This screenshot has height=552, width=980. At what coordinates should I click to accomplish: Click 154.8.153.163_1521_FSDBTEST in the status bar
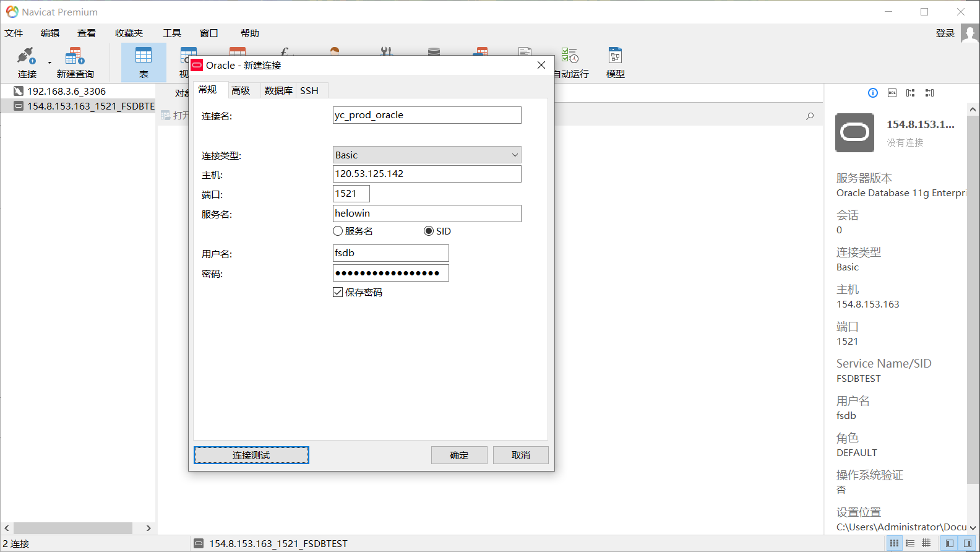278,543
